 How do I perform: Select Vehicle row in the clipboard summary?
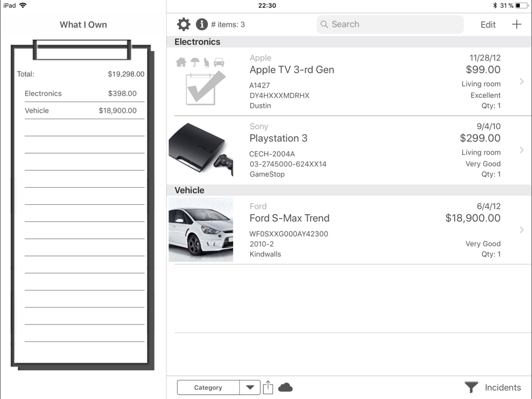85,111
